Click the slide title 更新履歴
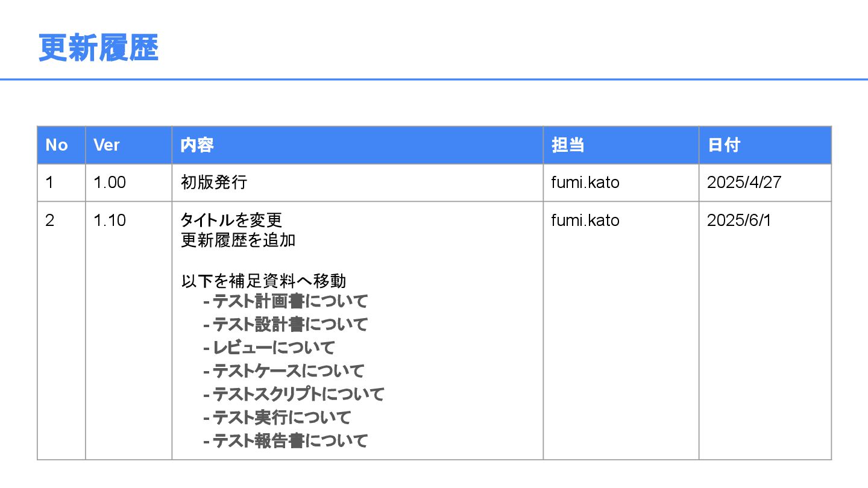The width and height of the screenshot is (868, 488). pos(98,48)
